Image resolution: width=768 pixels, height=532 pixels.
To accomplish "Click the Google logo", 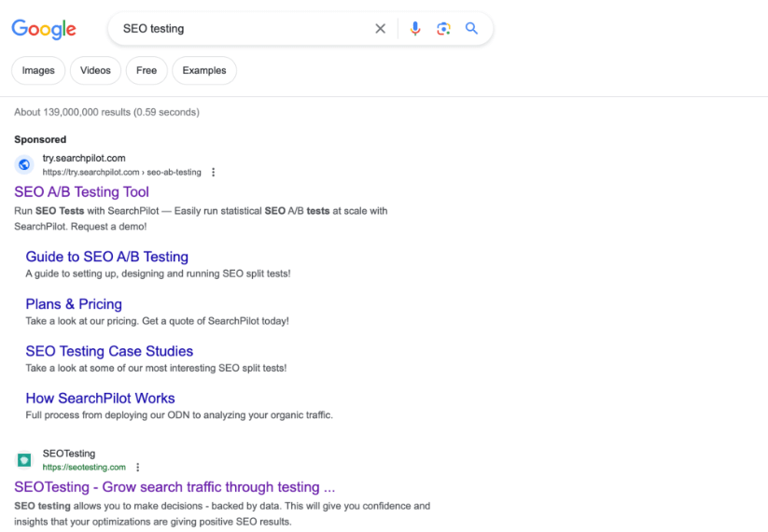I will [43, 29].
